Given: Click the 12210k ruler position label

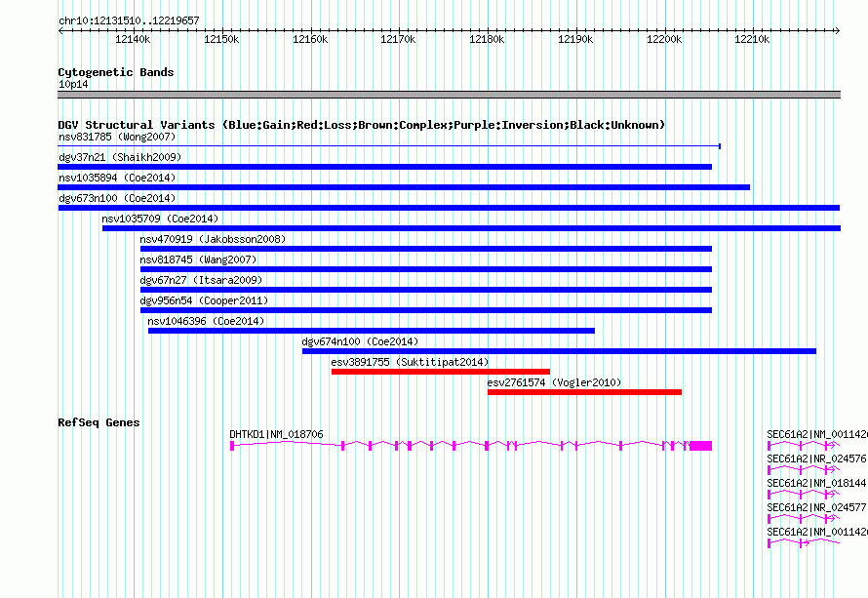Looking at the screenshot, I should click(752, 39).
